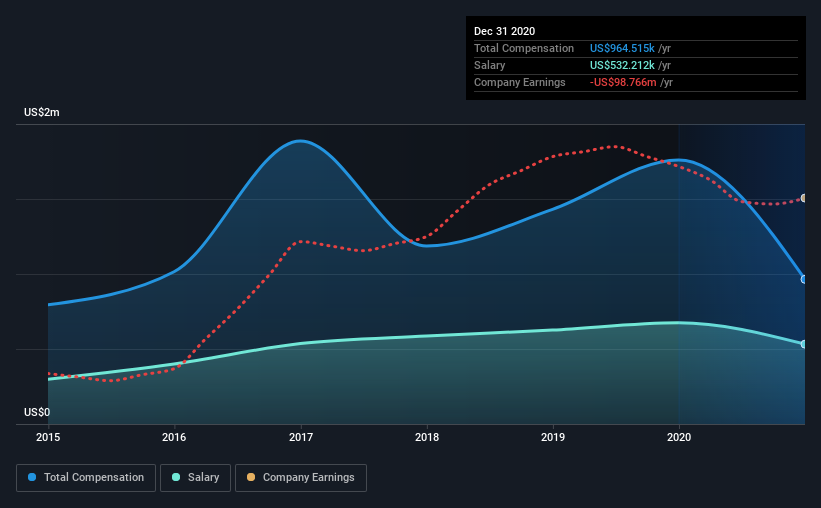The height and width of the screenshot is (508, 821).
Task: Click the Company Earnings tooltip row label
Action: 520,82
